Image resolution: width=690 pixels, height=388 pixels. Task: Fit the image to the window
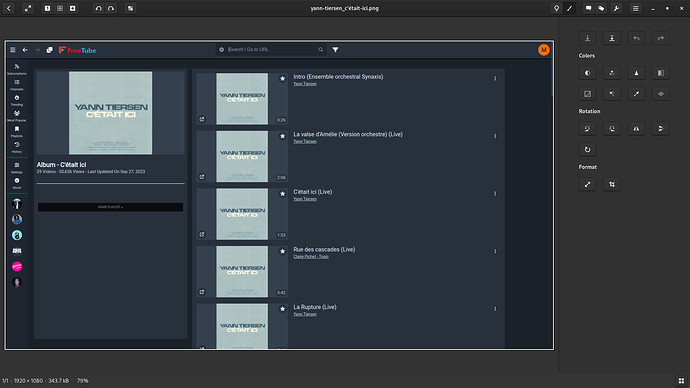(60, 8)
